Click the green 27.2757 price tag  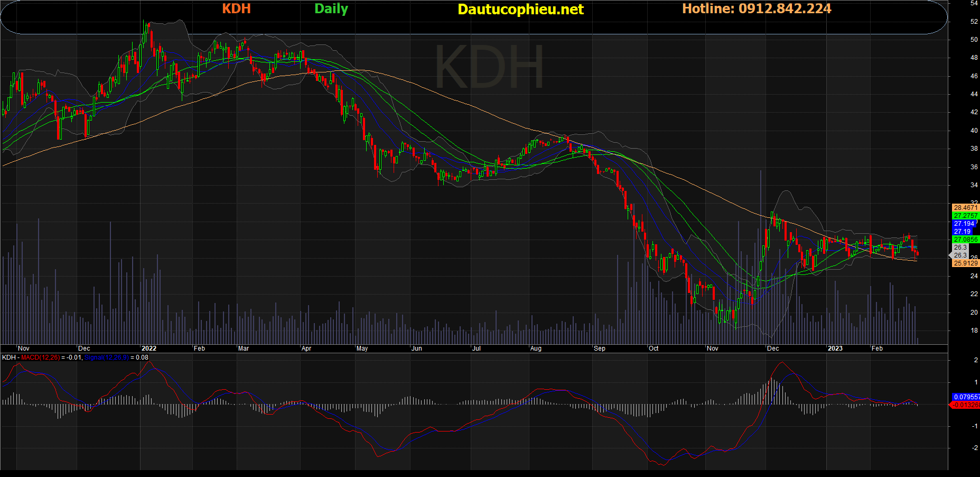click(x=965, y=216)
